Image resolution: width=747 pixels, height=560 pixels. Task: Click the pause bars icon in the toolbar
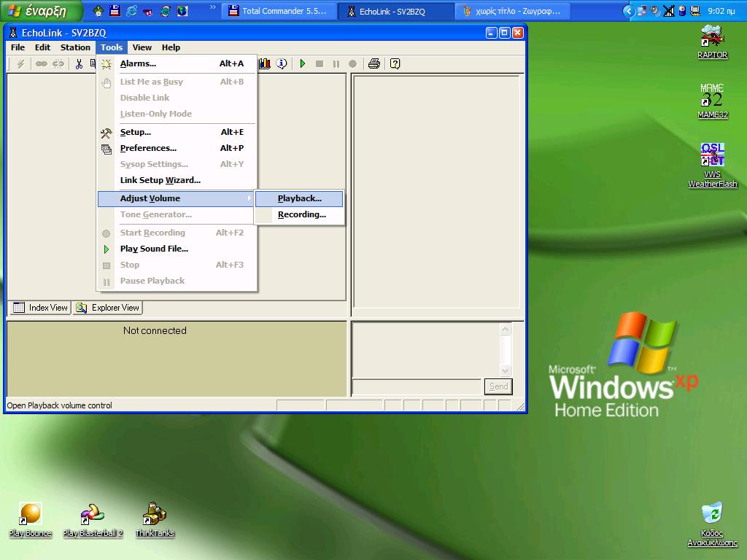(336, 64)
